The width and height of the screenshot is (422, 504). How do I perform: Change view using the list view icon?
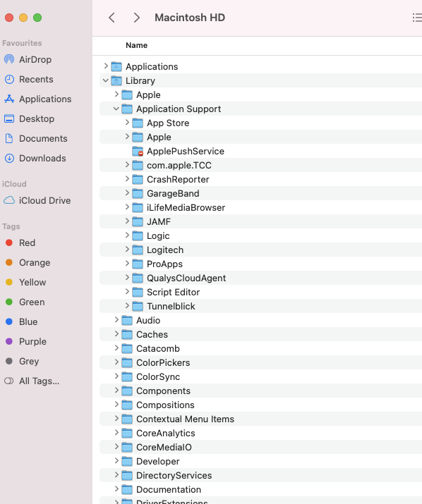point(417,18)
